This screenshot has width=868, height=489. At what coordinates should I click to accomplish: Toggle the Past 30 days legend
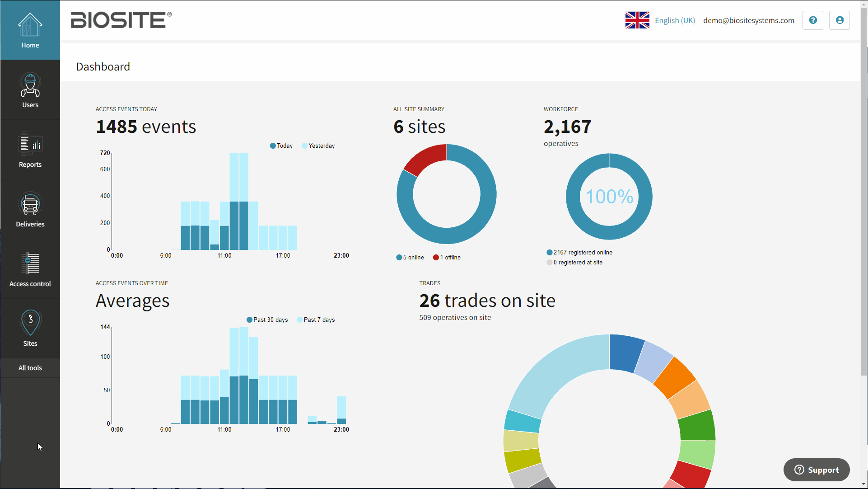click(267, 320)
